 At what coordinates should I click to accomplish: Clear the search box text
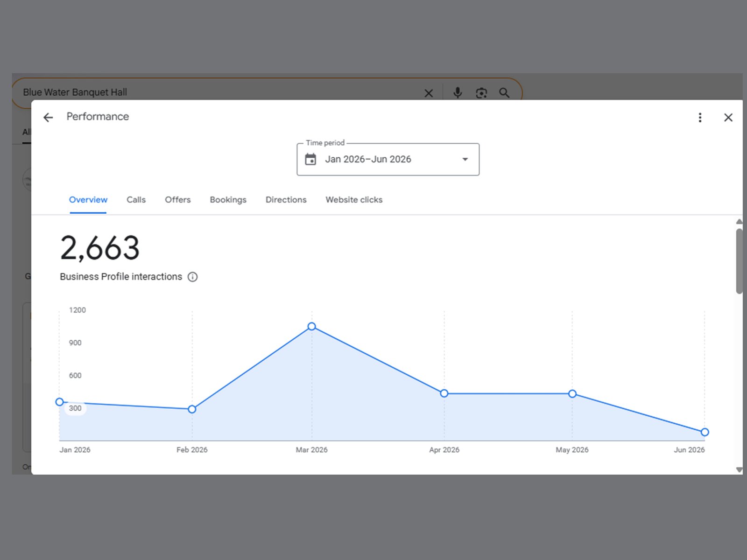pyautogui.click(x=429, y=93)
